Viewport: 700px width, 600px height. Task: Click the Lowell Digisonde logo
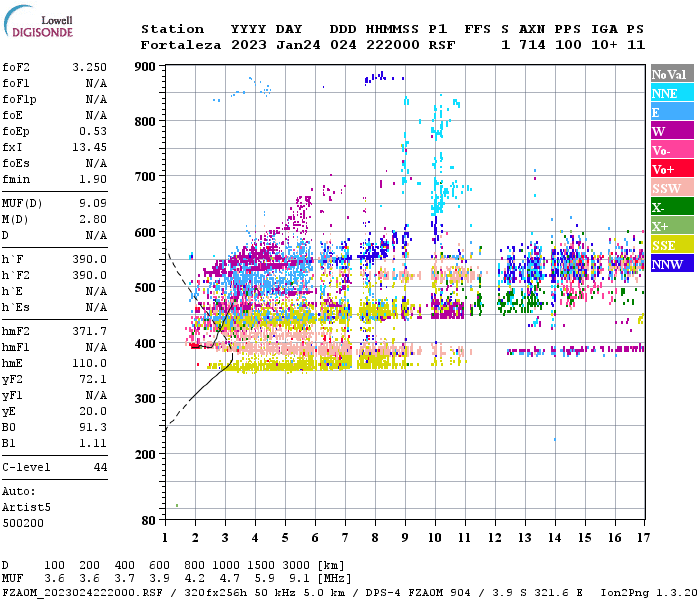point(38,21)
